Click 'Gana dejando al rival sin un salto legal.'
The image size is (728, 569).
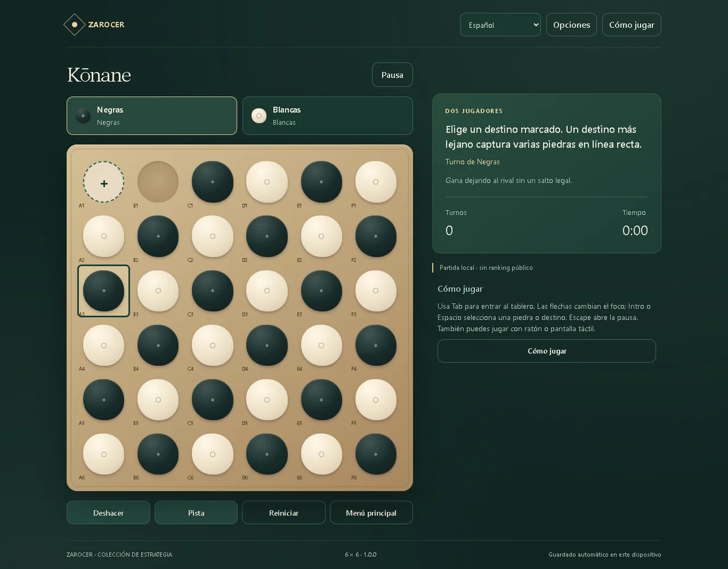click(508, 180)
